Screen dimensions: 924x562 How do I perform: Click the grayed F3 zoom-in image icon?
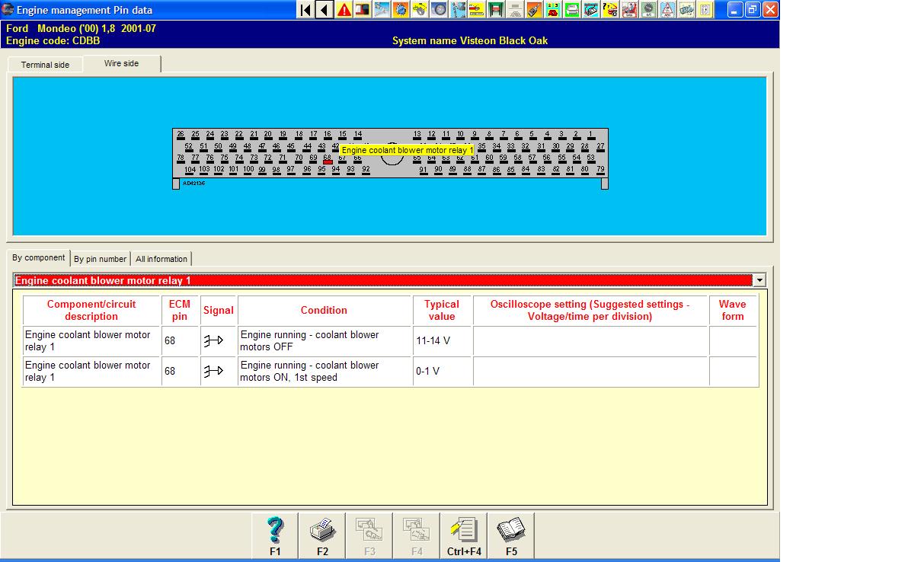pyautogui.click(x=369, y=536)
